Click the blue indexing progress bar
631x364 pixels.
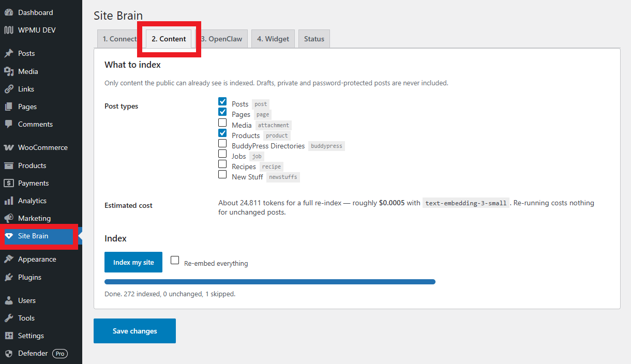[270, 282]
